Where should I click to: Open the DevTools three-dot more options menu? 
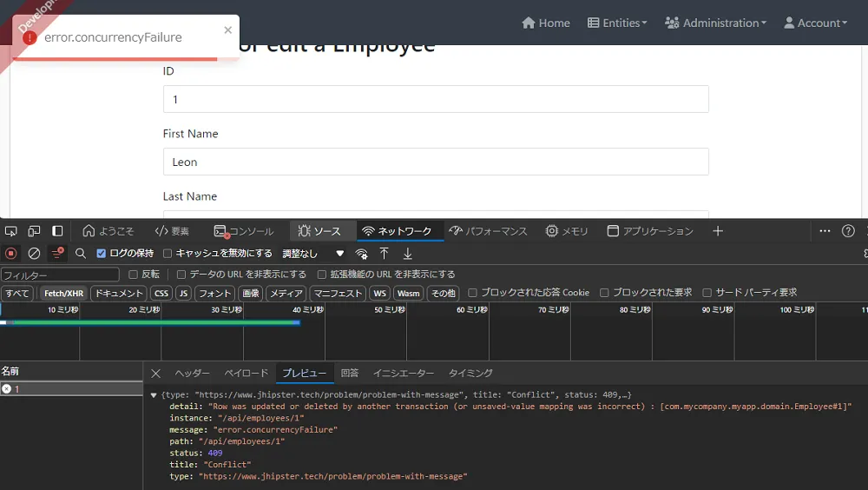[x=825, y=231]
